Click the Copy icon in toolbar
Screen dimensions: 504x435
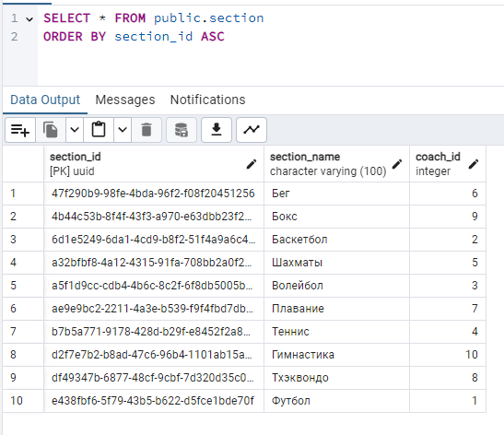point(51,130)
